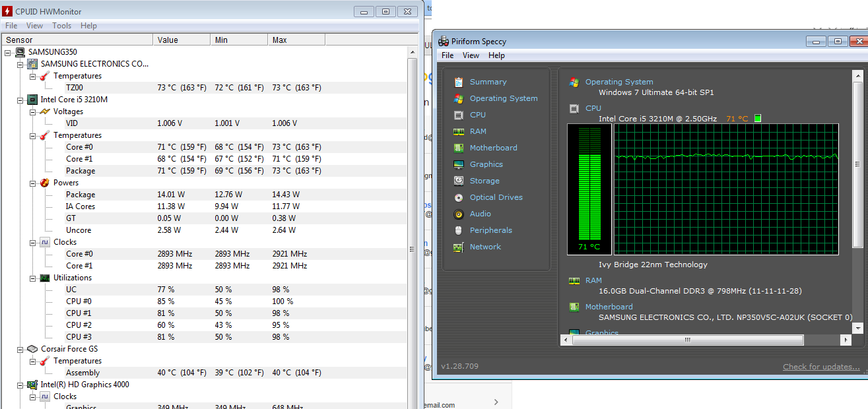Open the HWMonitor Help menu
Screen dimensions: 868x409
(x=88, y=26)
